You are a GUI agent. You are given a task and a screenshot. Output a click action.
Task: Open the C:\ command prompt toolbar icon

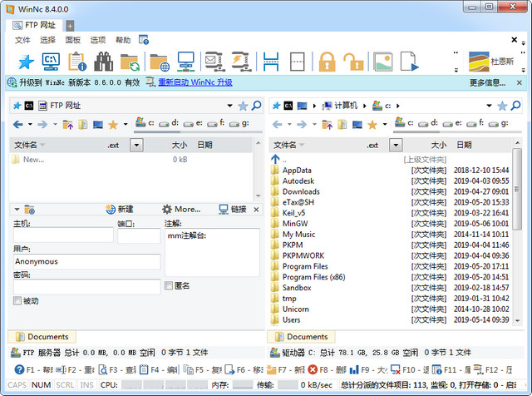(51, 61)
